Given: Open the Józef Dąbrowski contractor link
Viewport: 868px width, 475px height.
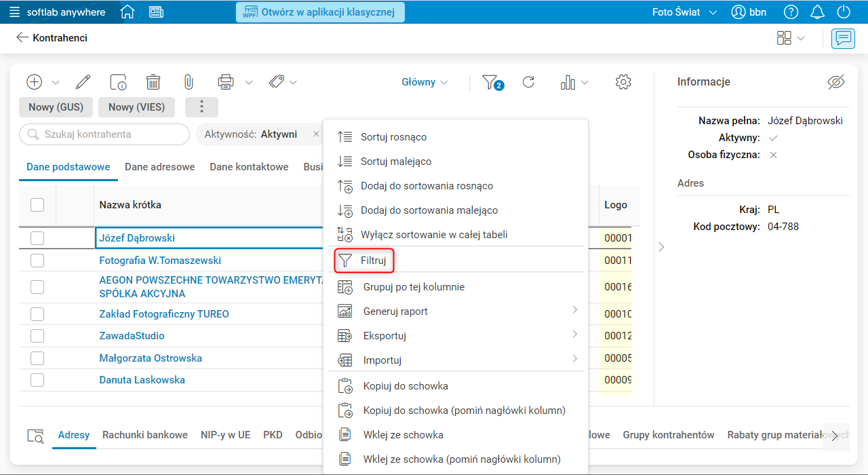Looking at the screenshot, I should (x=137, y=238).
